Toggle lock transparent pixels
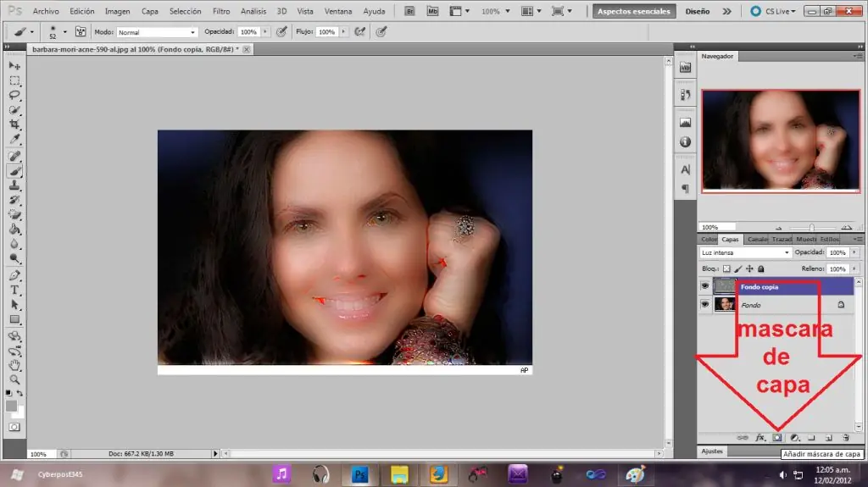868x487 pixels. [726, 269]
